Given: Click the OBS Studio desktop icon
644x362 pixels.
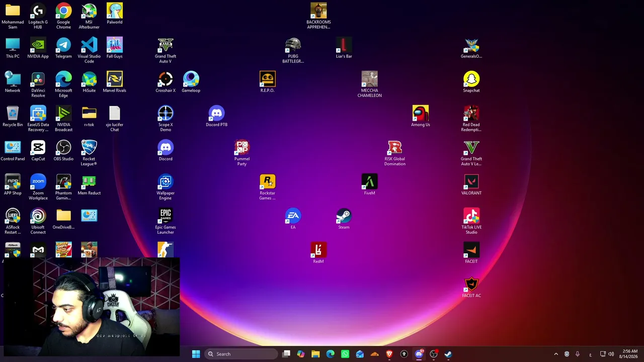Looking at the screenshot, I should 63,150.
